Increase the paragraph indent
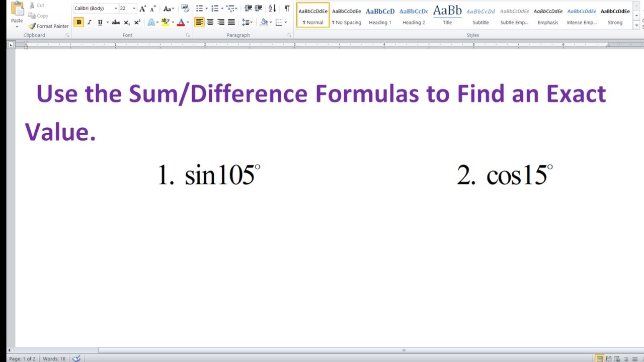This screenshot has height=362, width=644. coord(259,9)
